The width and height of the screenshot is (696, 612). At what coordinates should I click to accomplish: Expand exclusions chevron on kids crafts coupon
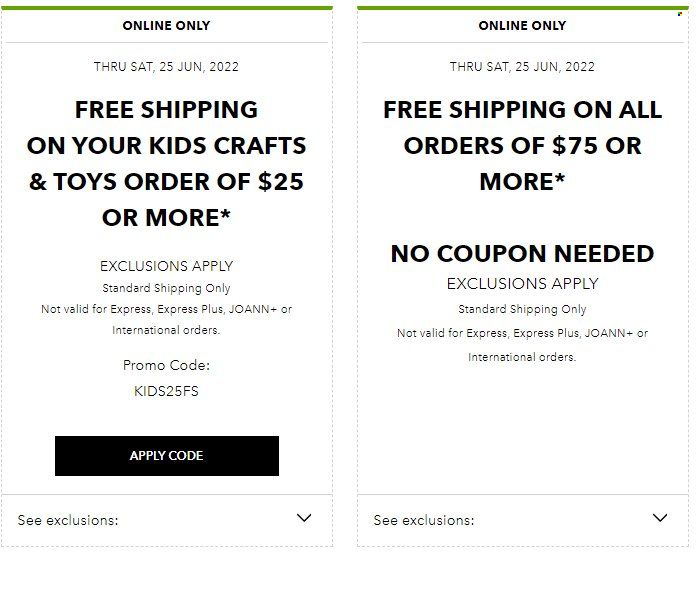[x=304, y=518]
